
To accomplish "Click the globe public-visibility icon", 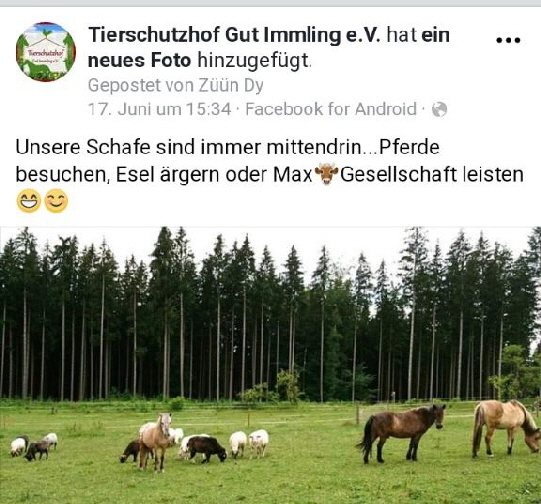I will [x=440, y=110].
